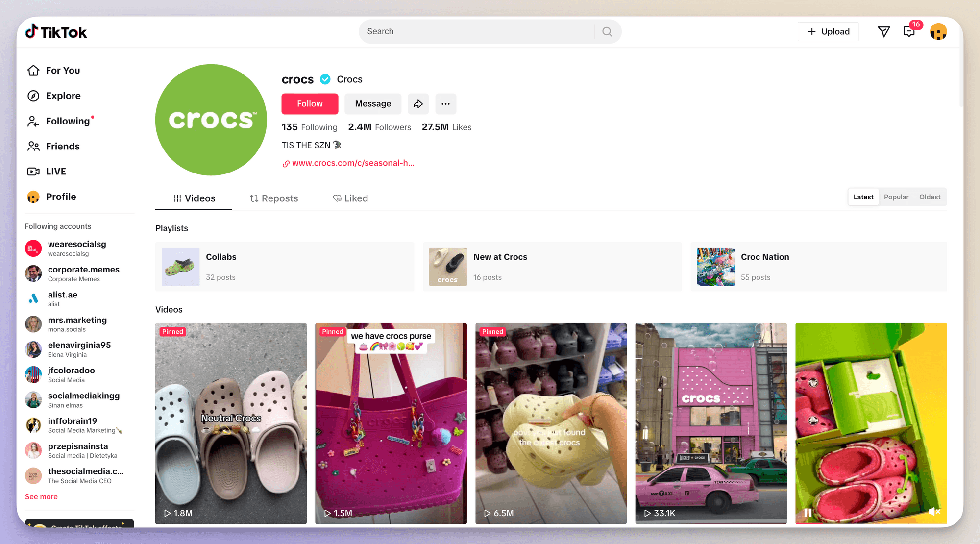Open socialmediakingg account avatar
The width and height of the screenshot is (980, 544).
33,400
